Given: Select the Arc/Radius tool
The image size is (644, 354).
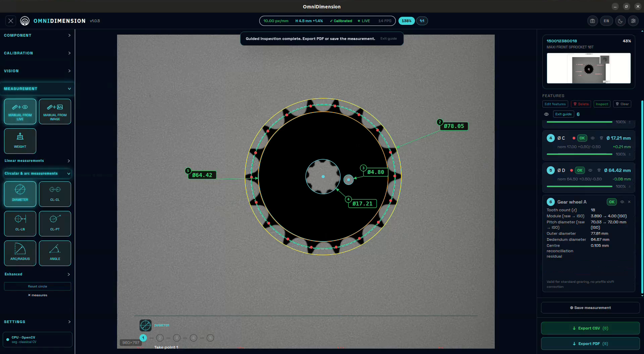Looking at the screenshot, I should coord(20,253).
